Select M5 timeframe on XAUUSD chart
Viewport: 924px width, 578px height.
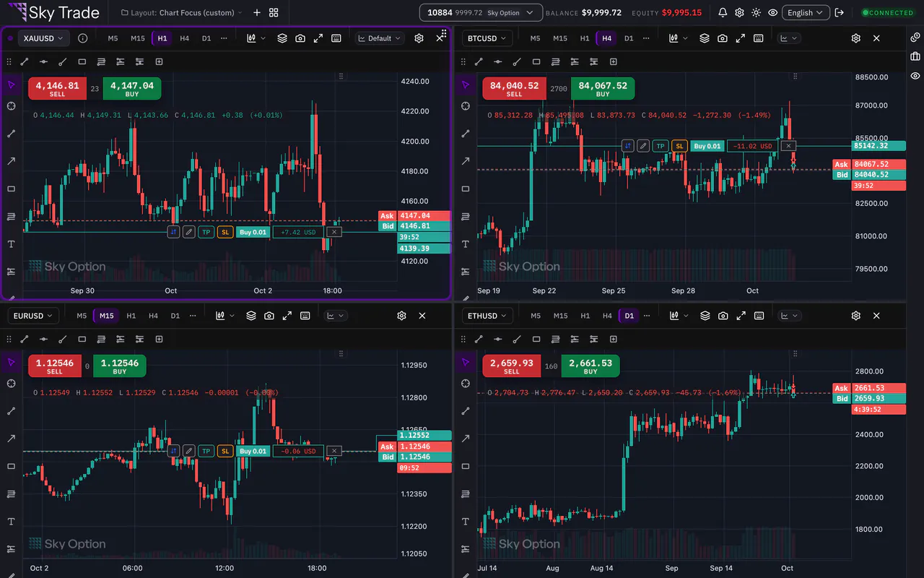(x=113, y=38)
